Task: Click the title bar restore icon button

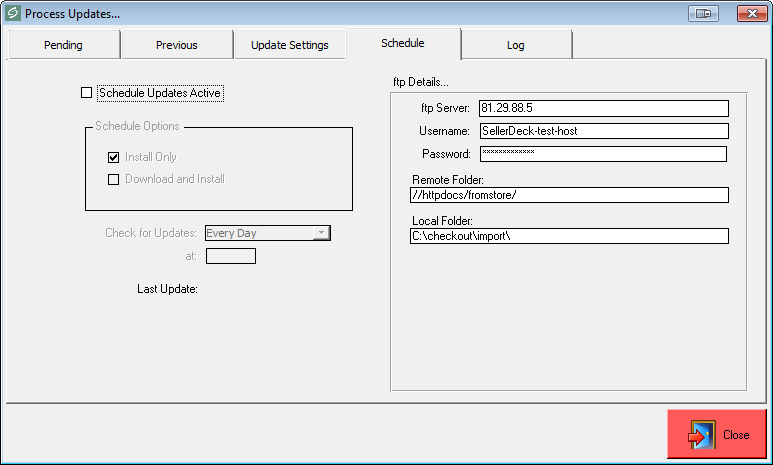Action: pyautogui.click(x=704, y=13)
